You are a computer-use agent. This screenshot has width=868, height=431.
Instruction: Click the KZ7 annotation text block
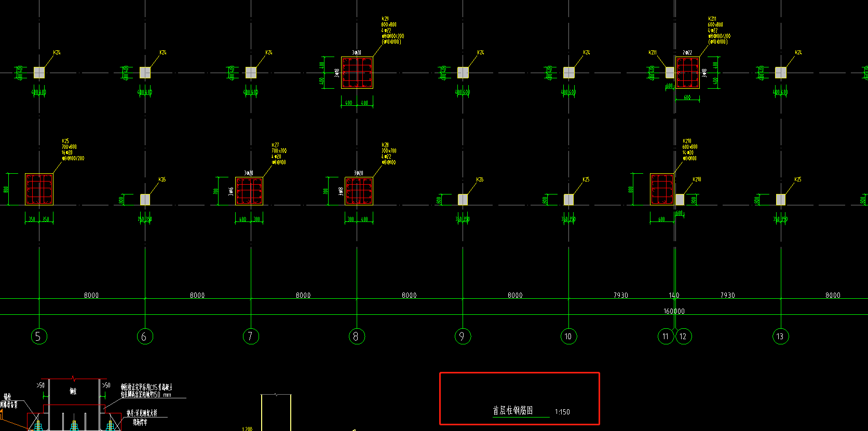(279, 154)
